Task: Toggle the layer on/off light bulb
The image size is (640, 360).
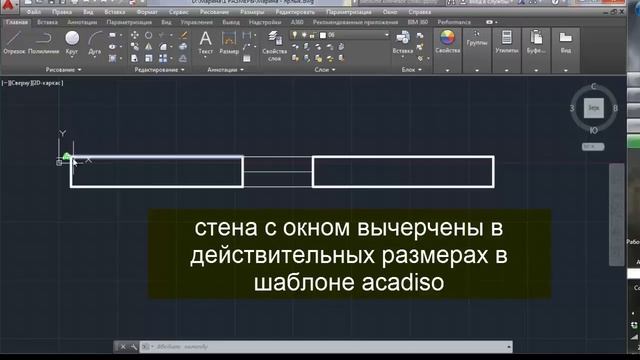Action: click(295, 35)
